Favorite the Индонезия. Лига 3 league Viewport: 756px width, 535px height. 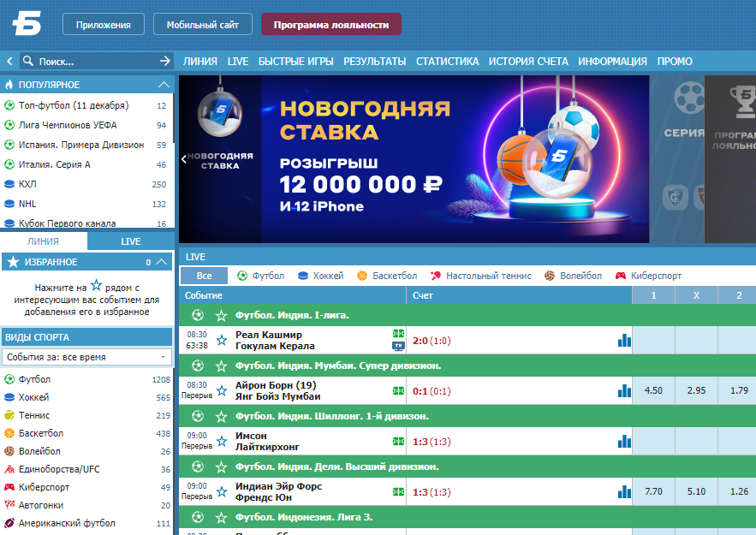221,518
